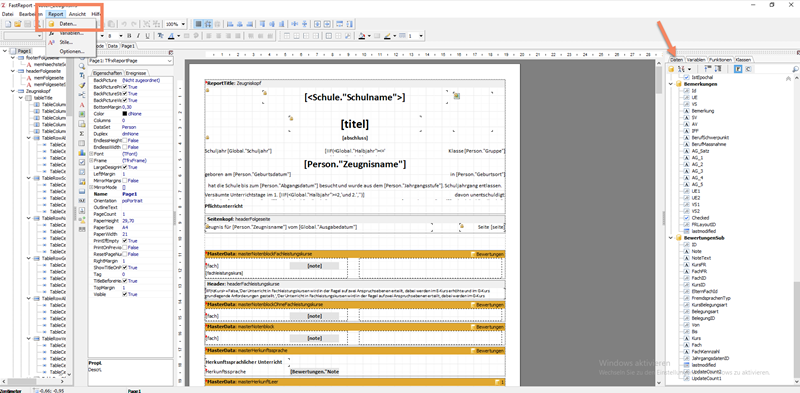Click the fill color paint bucket icon
Screen dimensions: 800x393
361,36
